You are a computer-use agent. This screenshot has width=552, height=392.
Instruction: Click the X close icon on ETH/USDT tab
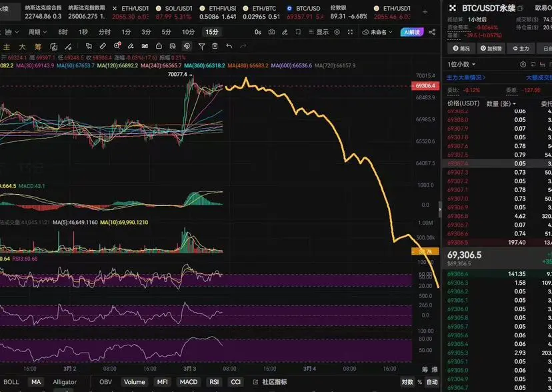pos(115,8)
